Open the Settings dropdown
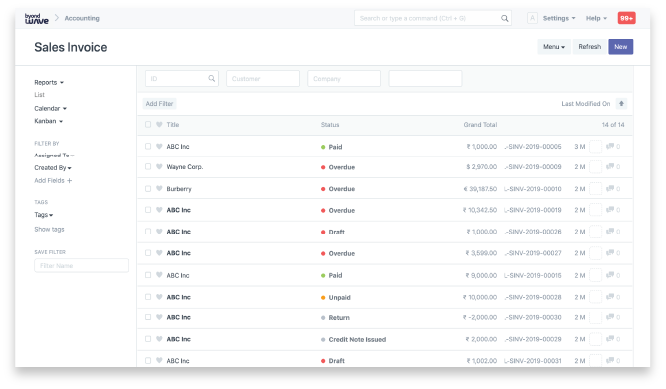The height and width of the screenshot is (389, 666). (x=559, y=18)
